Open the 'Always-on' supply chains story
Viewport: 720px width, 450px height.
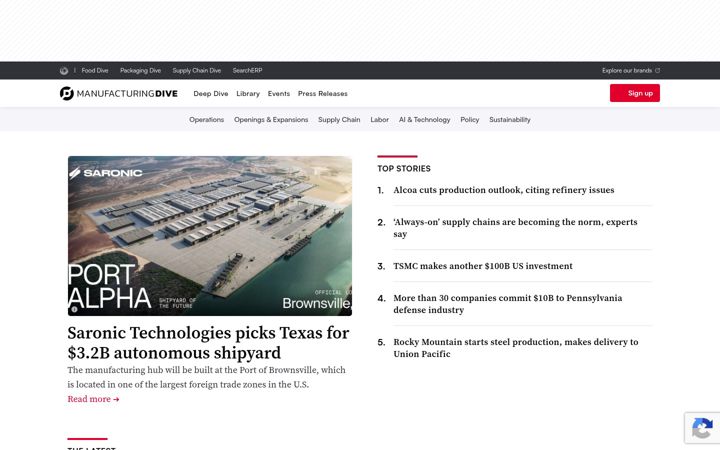[x=515, y=228]
